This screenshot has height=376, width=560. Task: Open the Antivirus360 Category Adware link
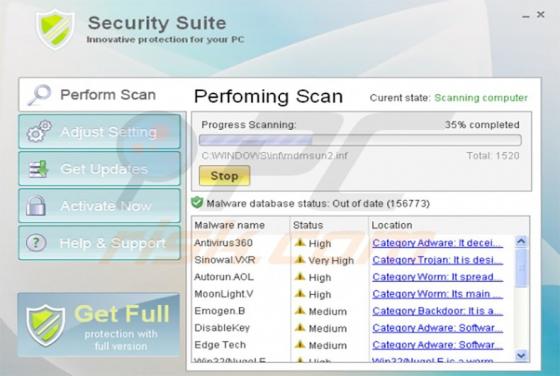pos(438,243)
